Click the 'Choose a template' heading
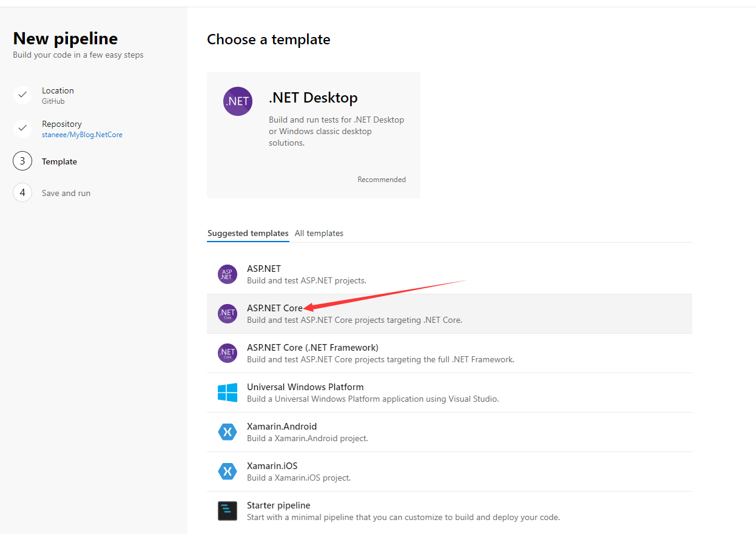 (269, 39)
